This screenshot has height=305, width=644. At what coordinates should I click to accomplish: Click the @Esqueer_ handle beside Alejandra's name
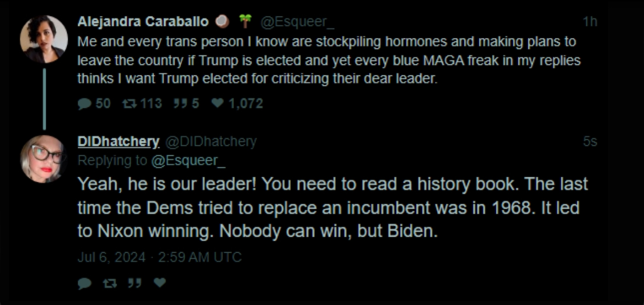[x=297, y=22]
